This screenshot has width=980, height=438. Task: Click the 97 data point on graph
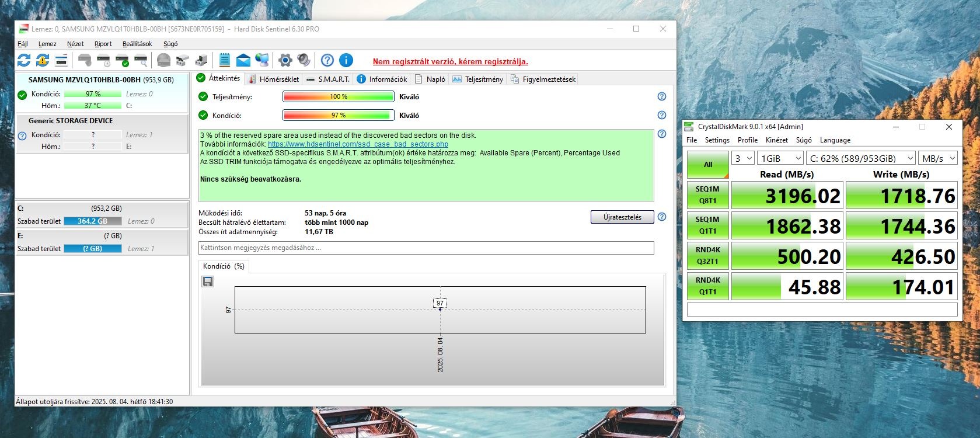point(440,309)
